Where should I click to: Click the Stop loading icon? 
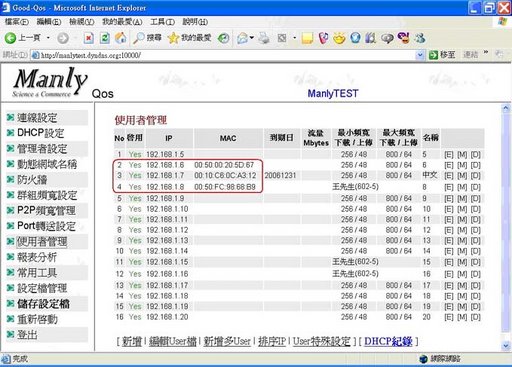click(88, 38)
